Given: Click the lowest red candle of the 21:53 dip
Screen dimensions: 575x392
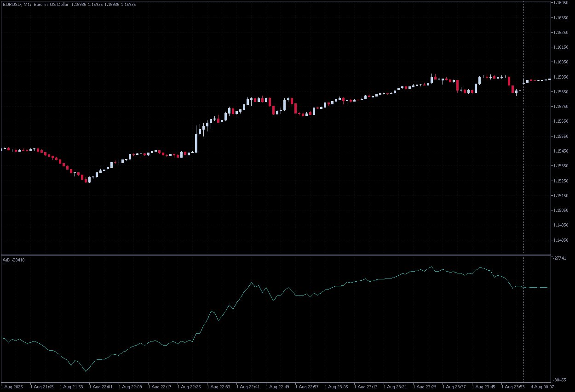Looking at the screenshot, I should pos(86,180).
